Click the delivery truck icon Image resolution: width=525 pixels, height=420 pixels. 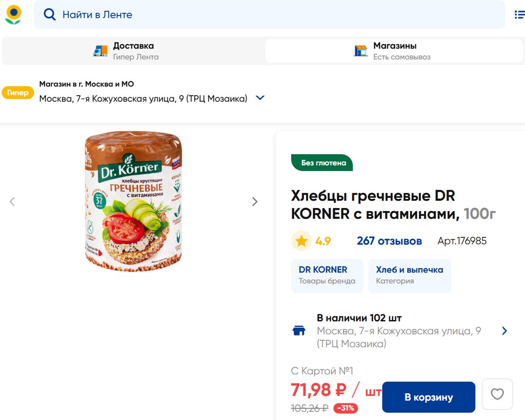(100, 51)
